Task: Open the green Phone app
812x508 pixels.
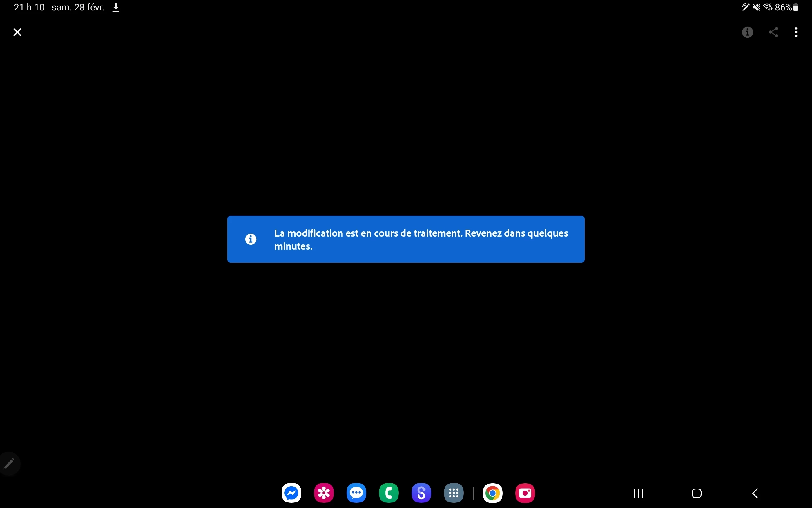Action: tap(389, 493)
